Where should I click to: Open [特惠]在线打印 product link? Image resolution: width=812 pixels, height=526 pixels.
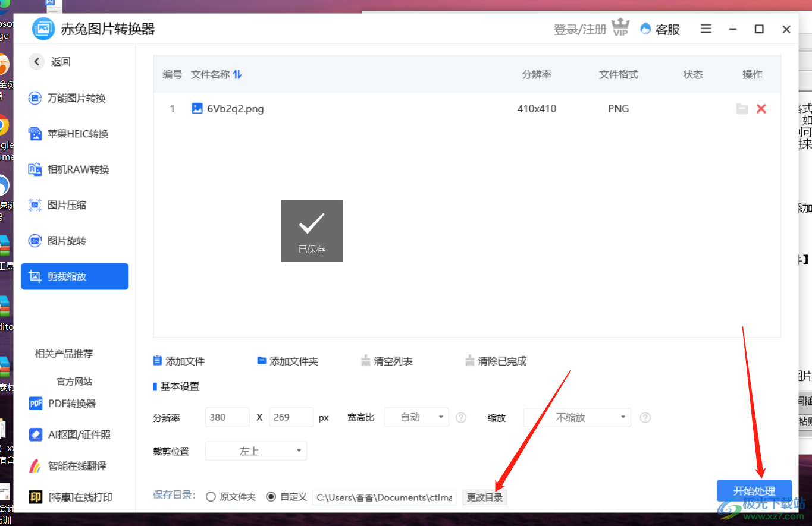click(71, 497)
